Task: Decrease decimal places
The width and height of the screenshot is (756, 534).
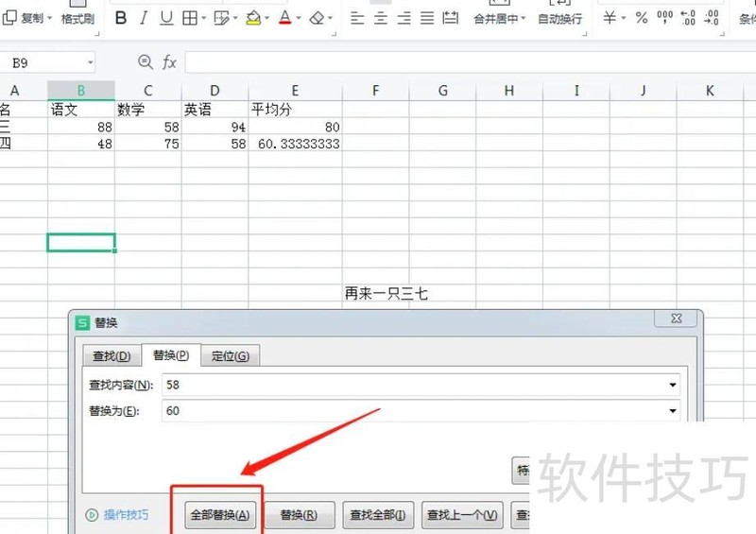Action: [712, 17]
